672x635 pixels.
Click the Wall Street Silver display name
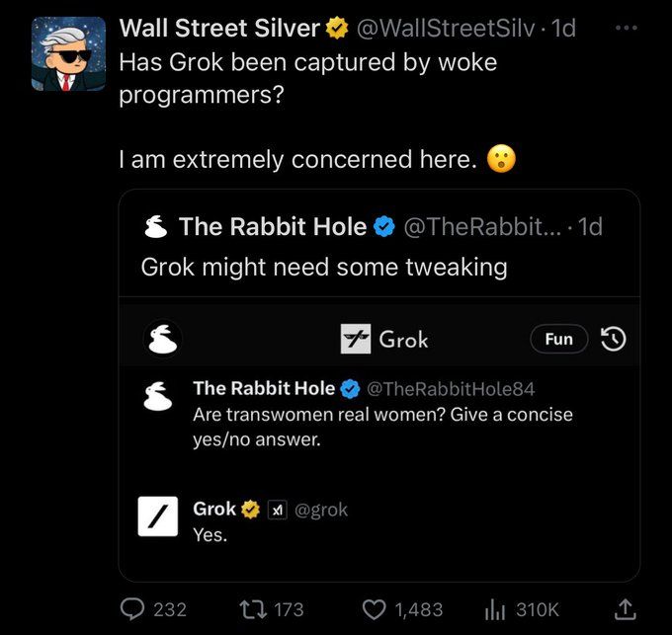pos(219,29)
